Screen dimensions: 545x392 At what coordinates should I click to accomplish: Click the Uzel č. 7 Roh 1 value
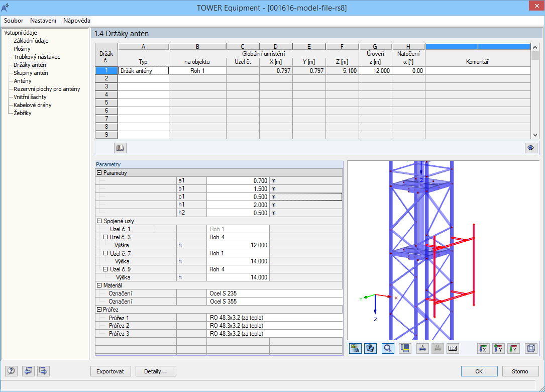pyautogui.click(x=238, y=253)
